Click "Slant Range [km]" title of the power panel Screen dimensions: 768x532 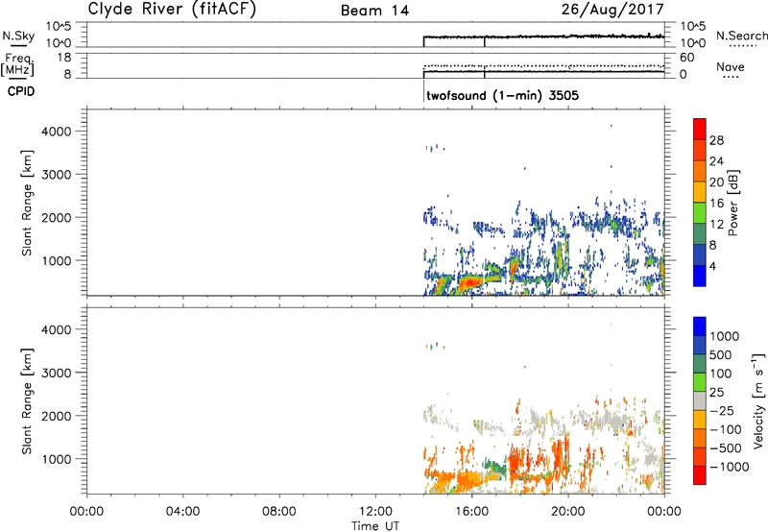(x=27, y=203)
